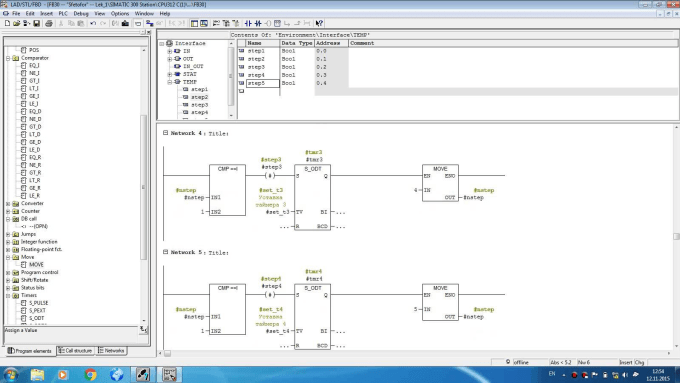
Task: Click the step1 name cell in table
Action: tap(263, 51)
